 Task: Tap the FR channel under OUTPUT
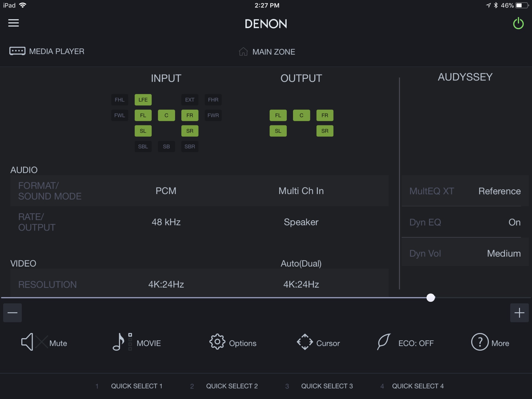click(x=325, y=115)
